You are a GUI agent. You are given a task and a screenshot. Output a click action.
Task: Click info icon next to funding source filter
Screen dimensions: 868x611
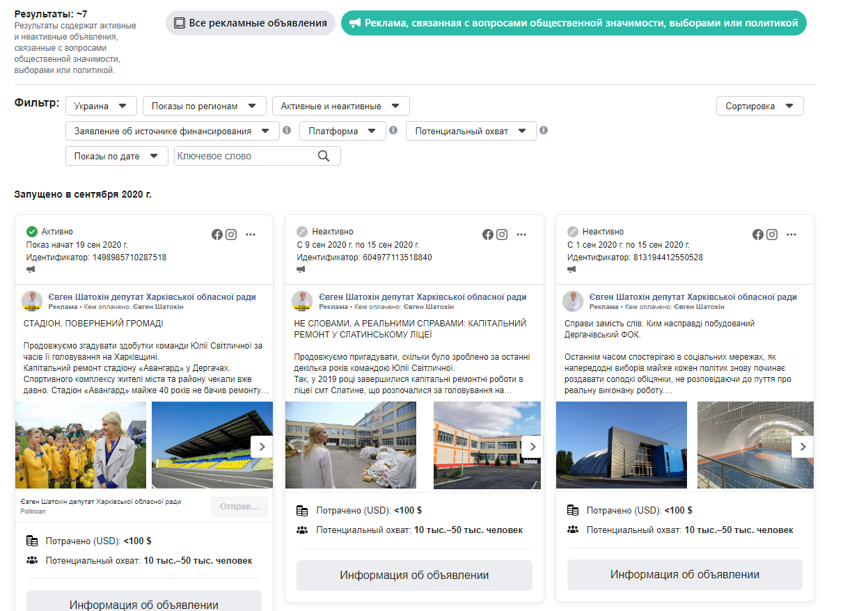[286, 130]
